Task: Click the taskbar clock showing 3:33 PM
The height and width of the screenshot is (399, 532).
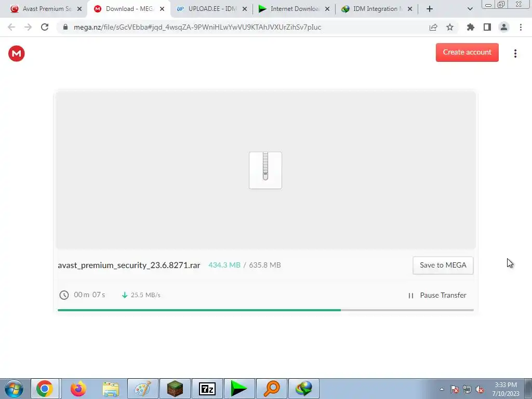Action: pos(506,389)
